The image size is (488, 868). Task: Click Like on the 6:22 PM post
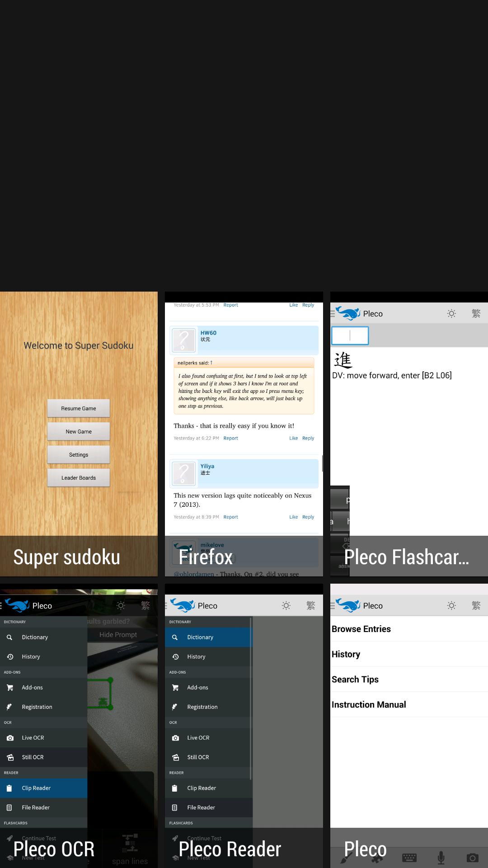[x=294, y=438]
